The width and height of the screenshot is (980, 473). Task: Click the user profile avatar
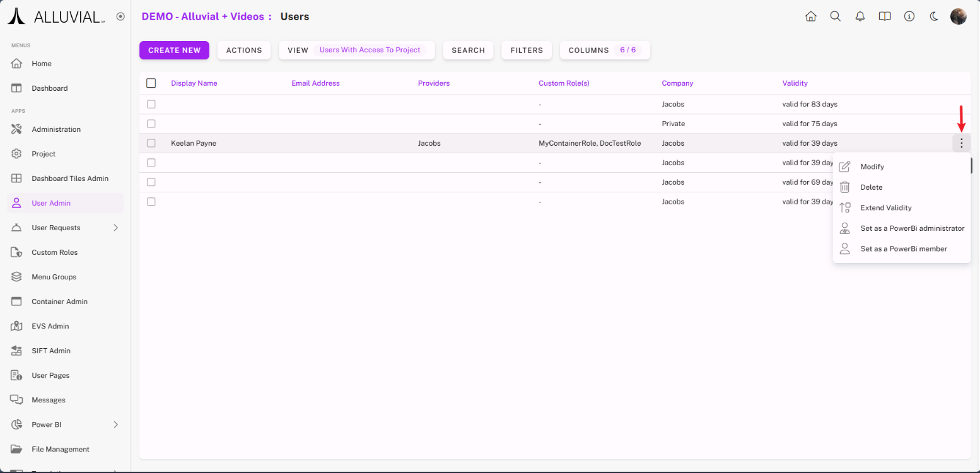[959, 16]
